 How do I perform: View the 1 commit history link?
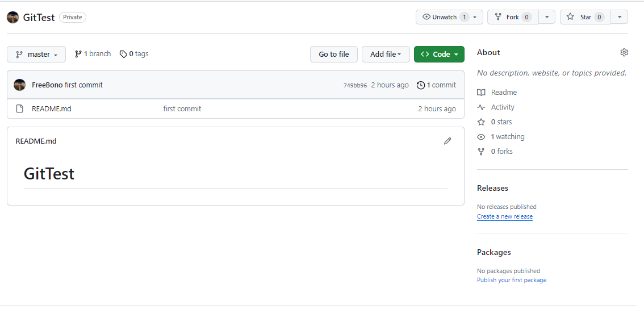click(436, 85)
